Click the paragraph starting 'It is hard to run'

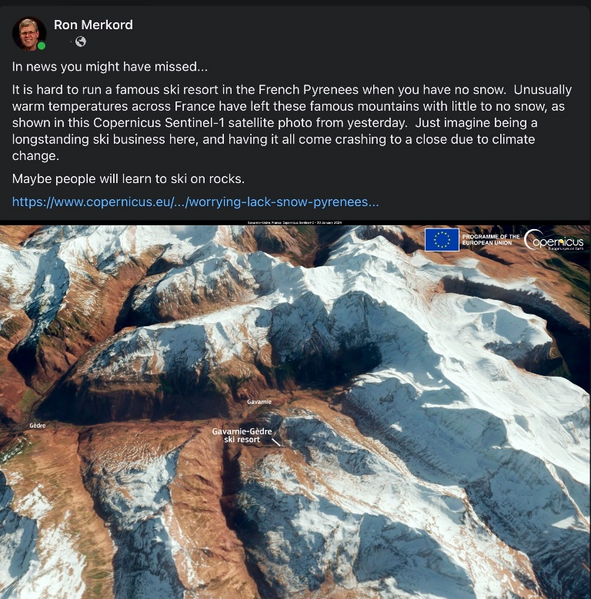pyautogui.click(x=292, y=123)
